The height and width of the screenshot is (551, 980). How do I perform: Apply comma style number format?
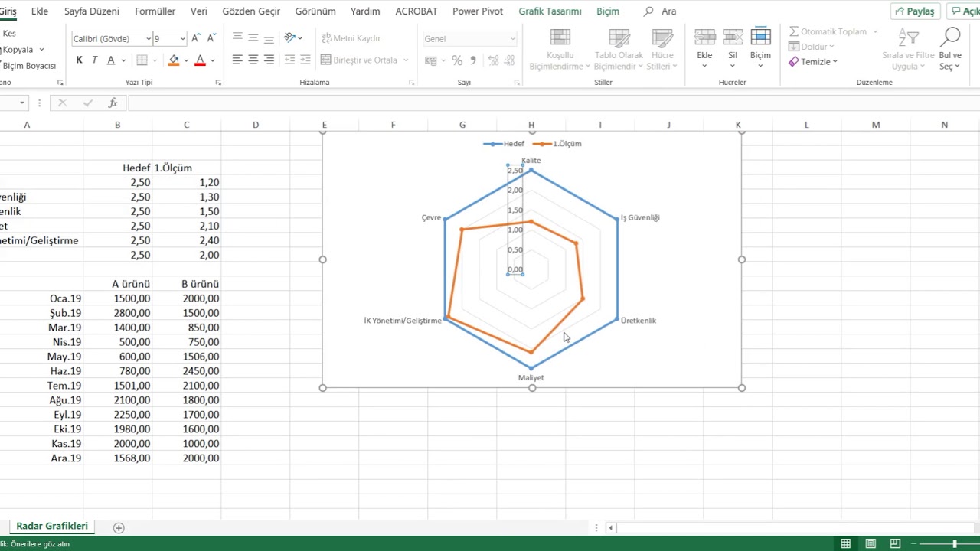[473, 60]
